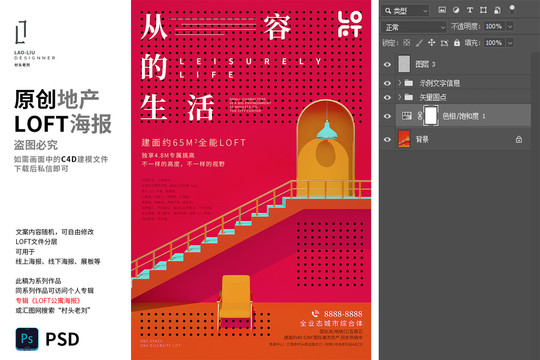Click the folder icon of 矢量圆点 group
Viewport: 540px width, 360px height.
(x=409, y=97)
